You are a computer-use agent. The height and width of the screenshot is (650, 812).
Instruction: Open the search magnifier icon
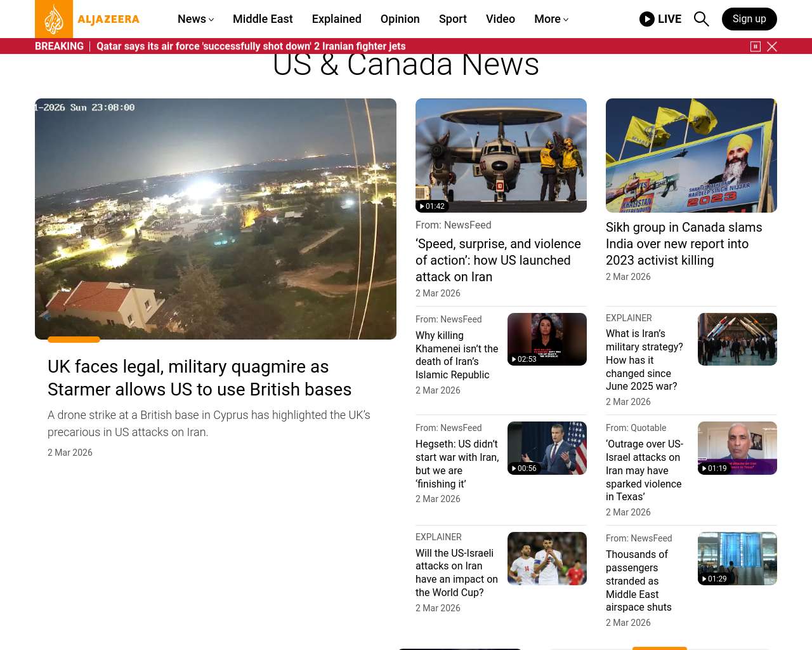point(701,19)
